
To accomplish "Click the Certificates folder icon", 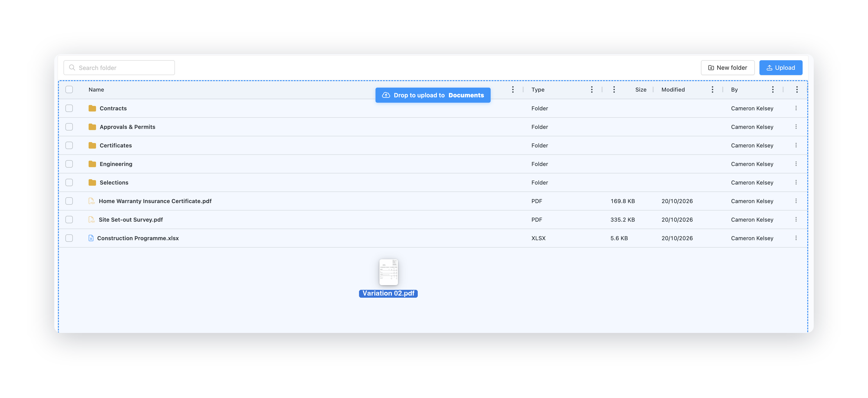I will (92, 145).
